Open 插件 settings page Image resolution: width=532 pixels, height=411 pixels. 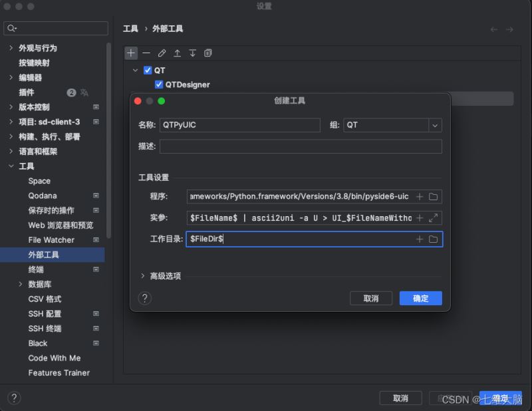pos(27,92)
